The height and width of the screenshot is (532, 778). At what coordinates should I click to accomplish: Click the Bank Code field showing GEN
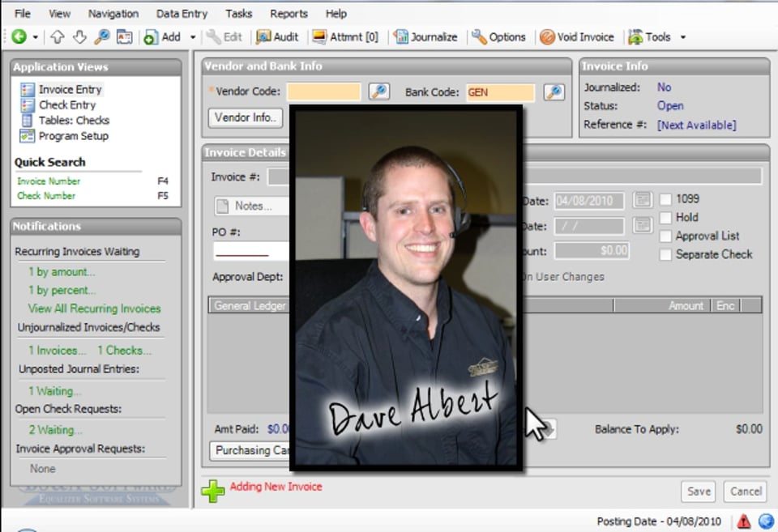click(500, 92)
